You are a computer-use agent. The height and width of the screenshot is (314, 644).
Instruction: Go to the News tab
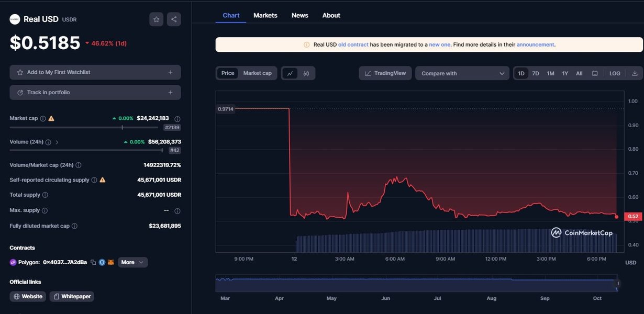300,15
